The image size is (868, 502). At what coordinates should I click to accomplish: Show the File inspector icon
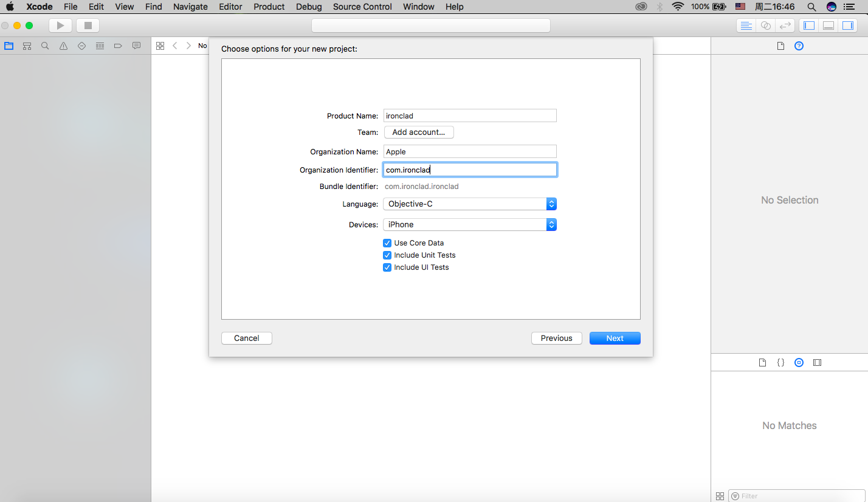click(781, 46)
